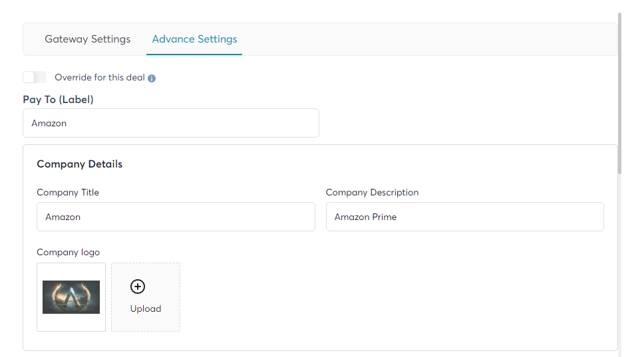This screenshot has width=644, height=357.
Task: Focus the Pay To (Label) input field
Action: tap(171, 123)
